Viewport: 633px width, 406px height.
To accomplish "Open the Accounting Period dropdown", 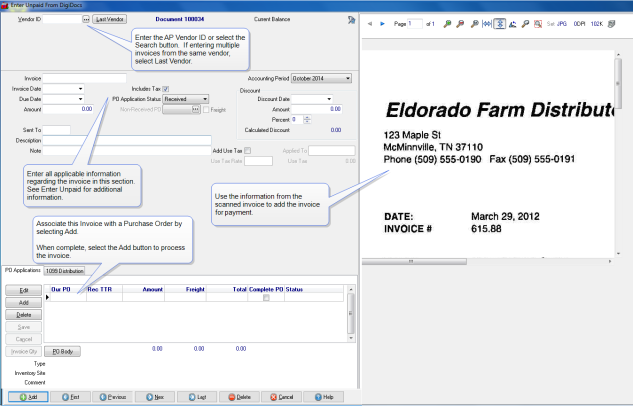I will (x=346, y=78).
